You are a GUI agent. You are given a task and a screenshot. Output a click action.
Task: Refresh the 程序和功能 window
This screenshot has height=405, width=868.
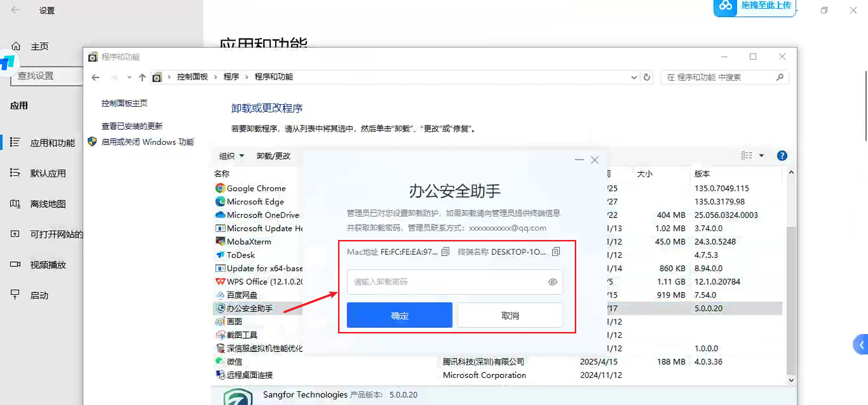tap(647, 77)
